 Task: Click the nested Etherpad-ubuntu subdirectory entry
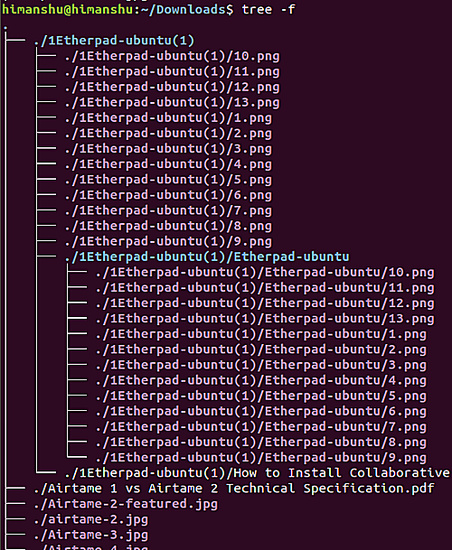coord(207,257)
